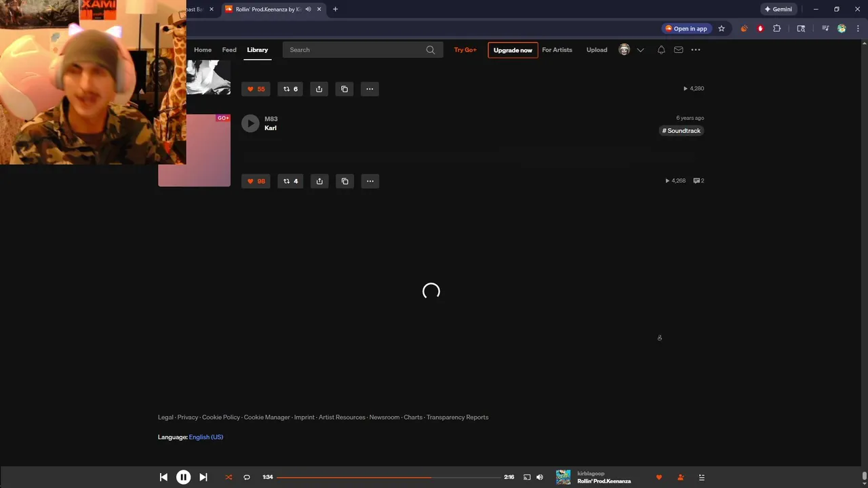Viewport: 868px width, 488px height.
Task: Go to the Feed tab
Action: point(229,49)
